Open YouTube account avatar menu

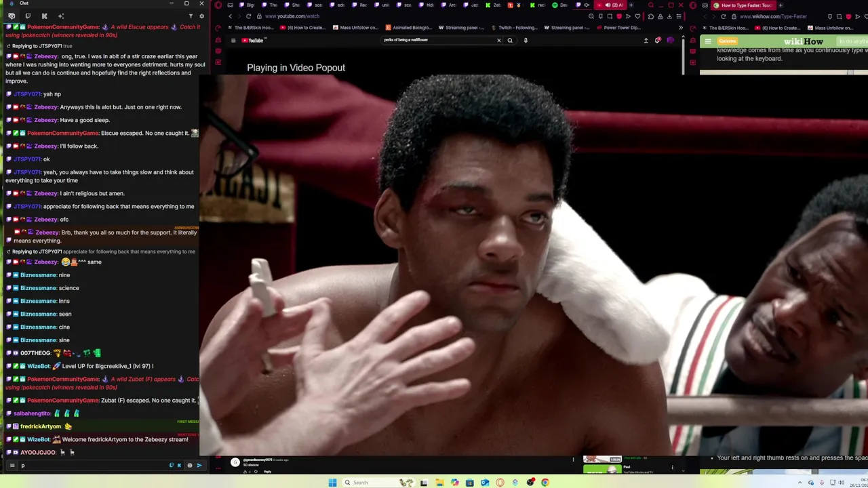coord(670,40)
